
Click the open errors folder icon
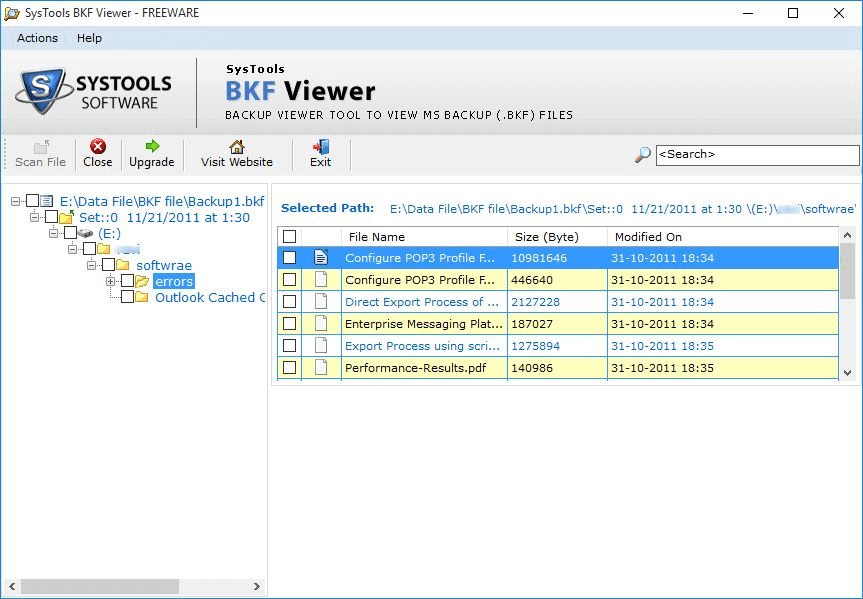[x=142, y=281]
